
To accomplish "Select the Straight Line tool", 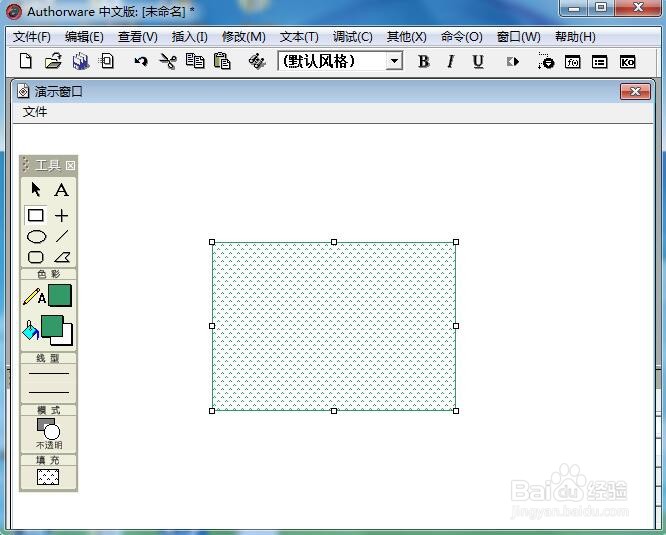I will [62, 215].
